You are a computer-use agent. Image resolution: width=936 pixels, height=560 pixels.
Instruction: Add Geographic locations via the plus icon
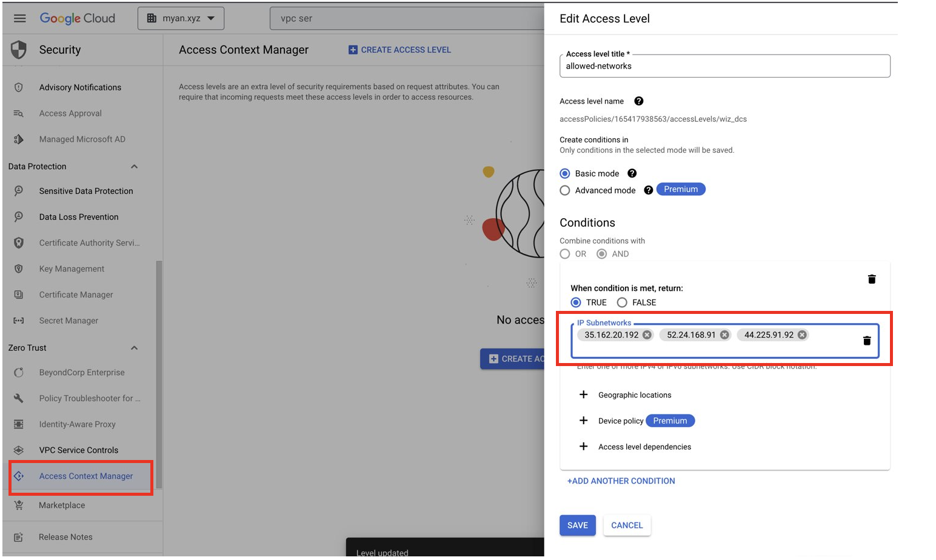point(583,395)
